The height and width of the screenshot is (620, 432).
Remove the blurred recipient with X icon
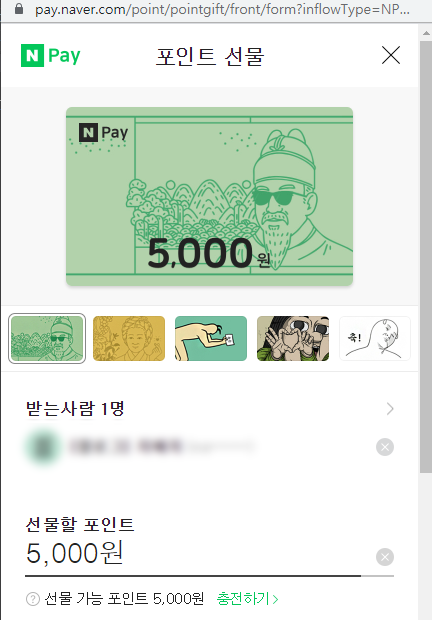point(385,447)
